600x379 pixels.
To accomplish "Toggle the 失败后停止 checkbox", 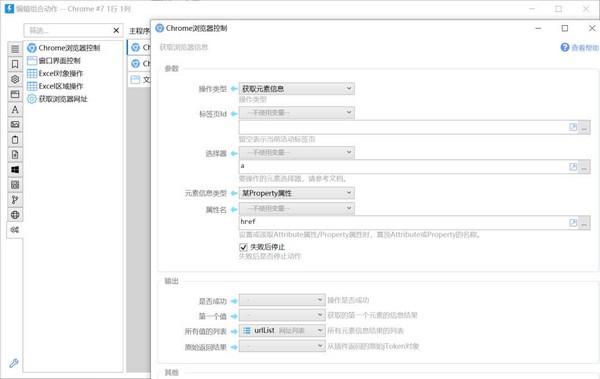I will [x=243, y=247].
